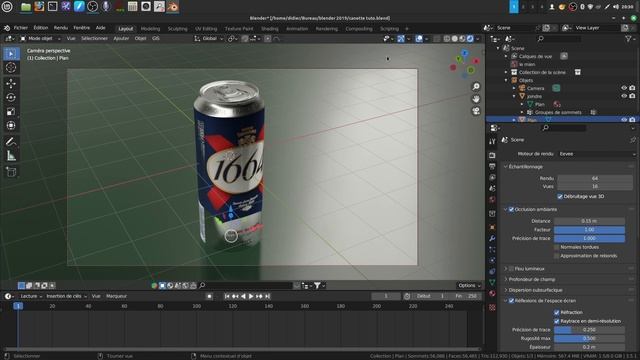The width and height of the screenshot is (640, 360).
Task: Open the Tool properties tab
Action: pyautogui.click(x=492, y=141)
